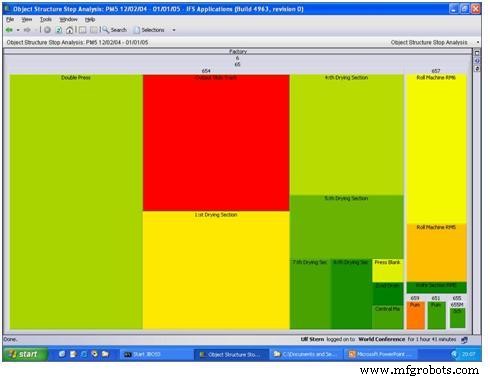Click the connection icon in the status bar

(x=464, y=340)
